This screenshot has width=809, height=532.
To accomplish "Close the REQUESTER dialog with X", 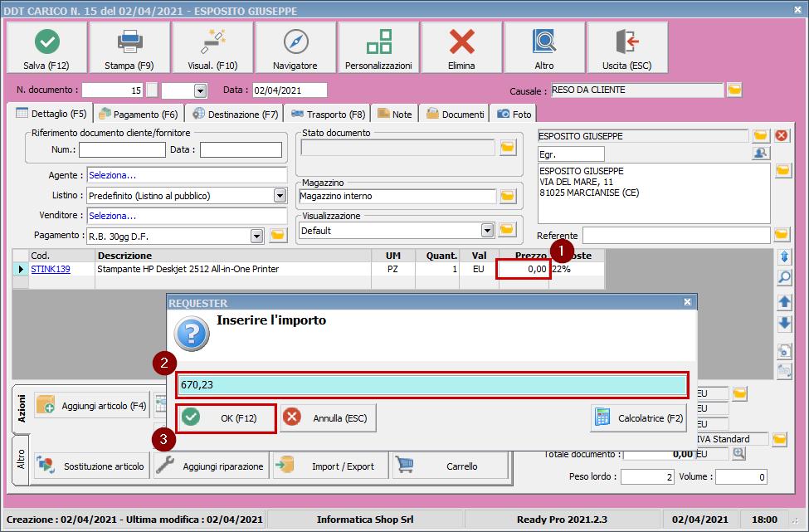I will pos(687,302).
